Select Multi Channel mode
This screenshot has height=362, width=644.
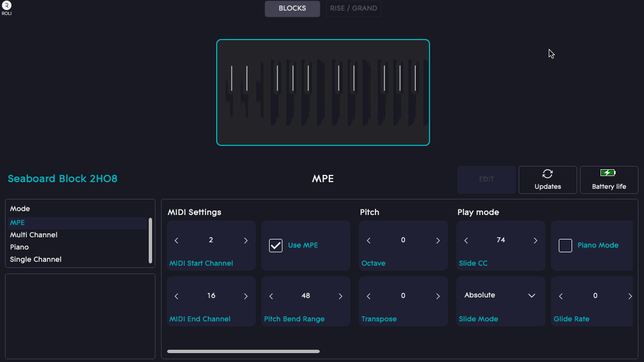[33, 234]
